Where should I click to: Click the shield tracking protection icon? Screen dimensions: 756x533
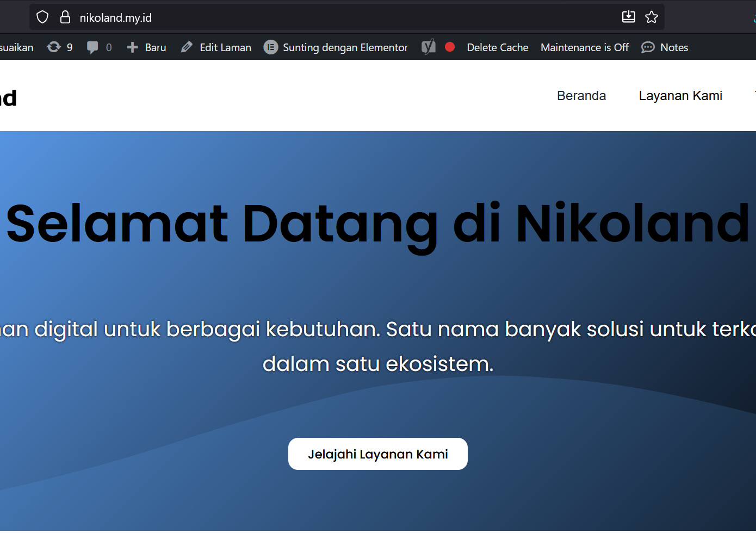(42, 16)
